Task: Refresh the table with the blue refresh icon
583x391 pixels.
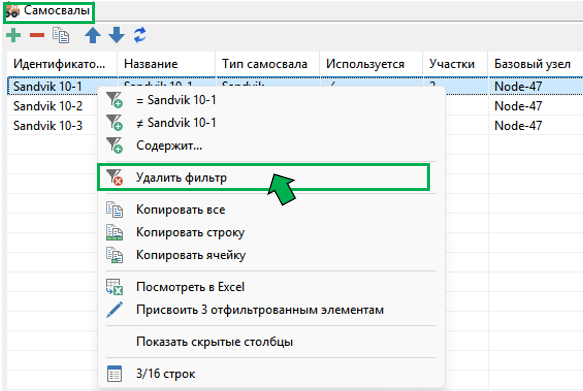Action: tap(140, 35)
